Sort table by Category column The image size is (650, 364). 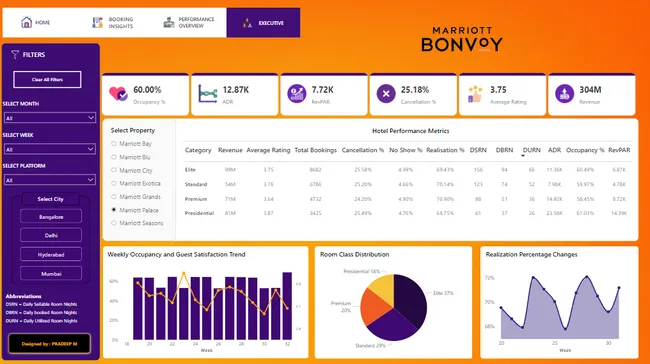point(198,150)
